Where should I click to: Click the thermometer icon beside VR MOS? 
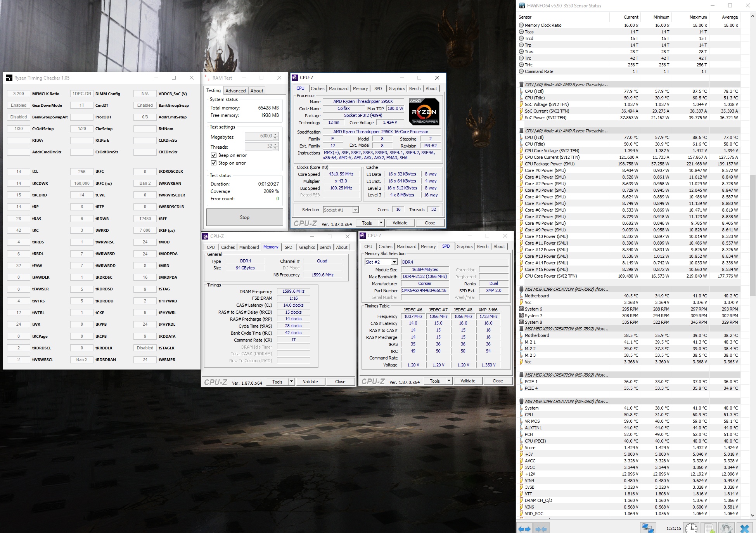521,421
